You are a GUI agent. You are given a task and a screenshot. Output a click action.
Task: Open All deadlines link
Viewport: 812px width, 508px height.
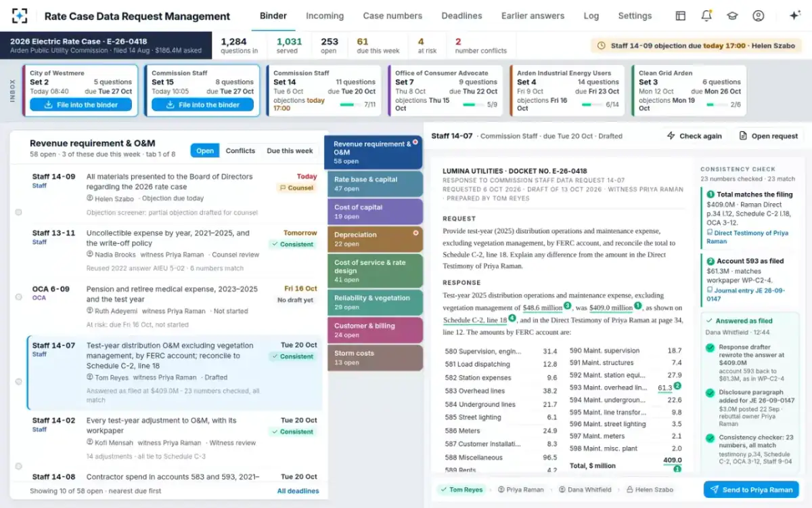(x=298, y=491)
